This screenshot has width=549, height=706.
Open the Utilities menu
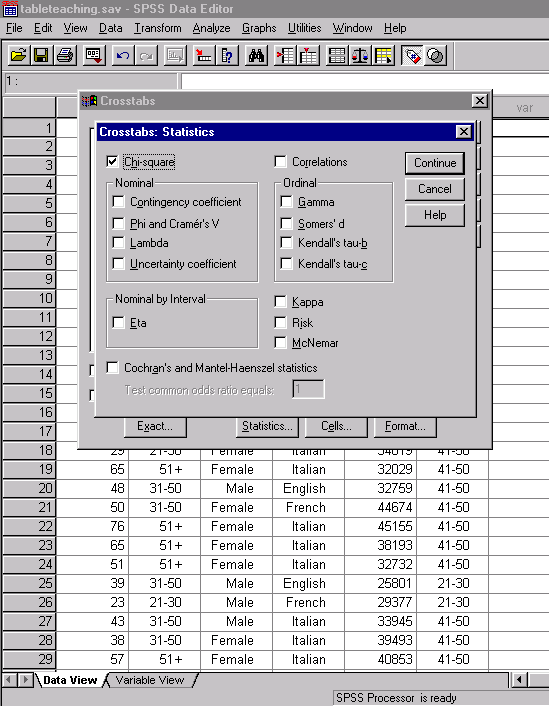coord(304,28)
